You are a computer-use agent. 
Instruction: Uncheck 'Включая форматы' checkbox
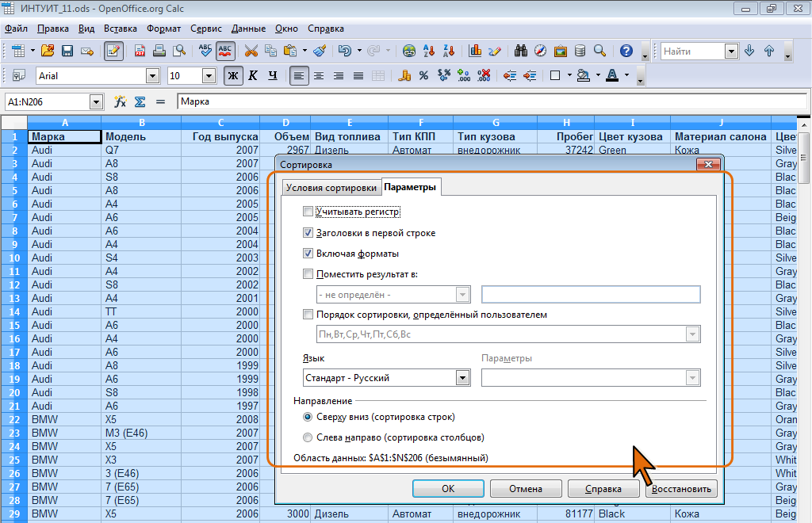308,254
